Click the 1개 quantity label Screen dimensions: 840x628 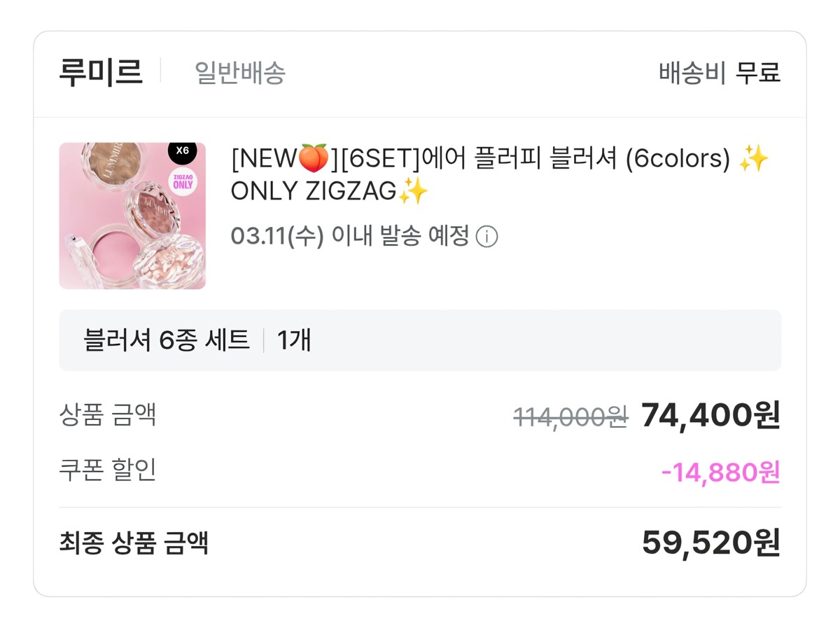(294, 340)
